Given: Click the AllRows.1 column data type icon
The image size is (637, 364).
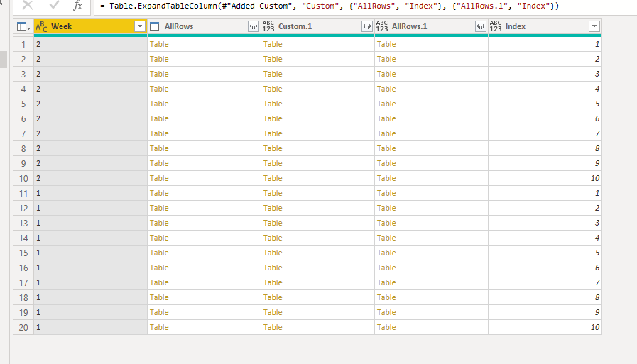Looking at the screenshot, I should click(382, 26).
